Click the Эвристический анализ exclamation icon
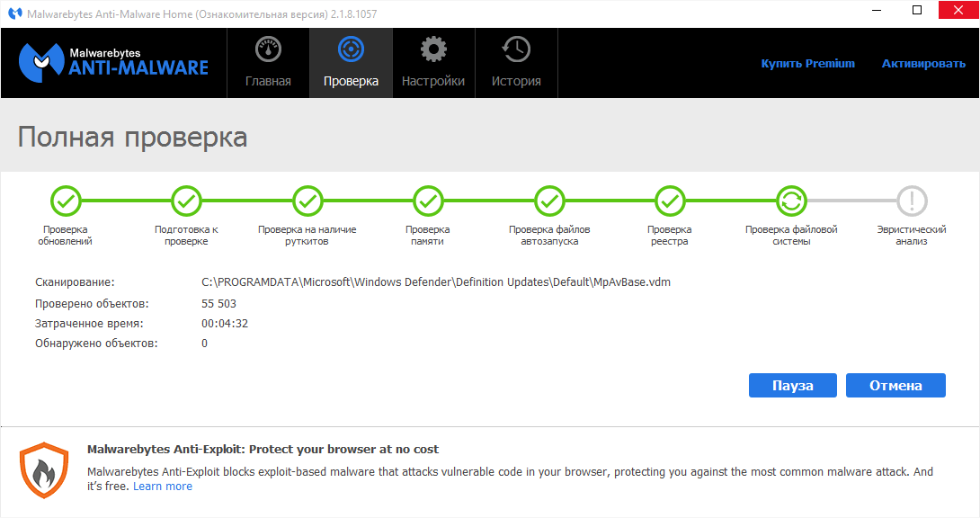This screenshot has width=980, height=518. pyautogui.click(x=912, y=201)
